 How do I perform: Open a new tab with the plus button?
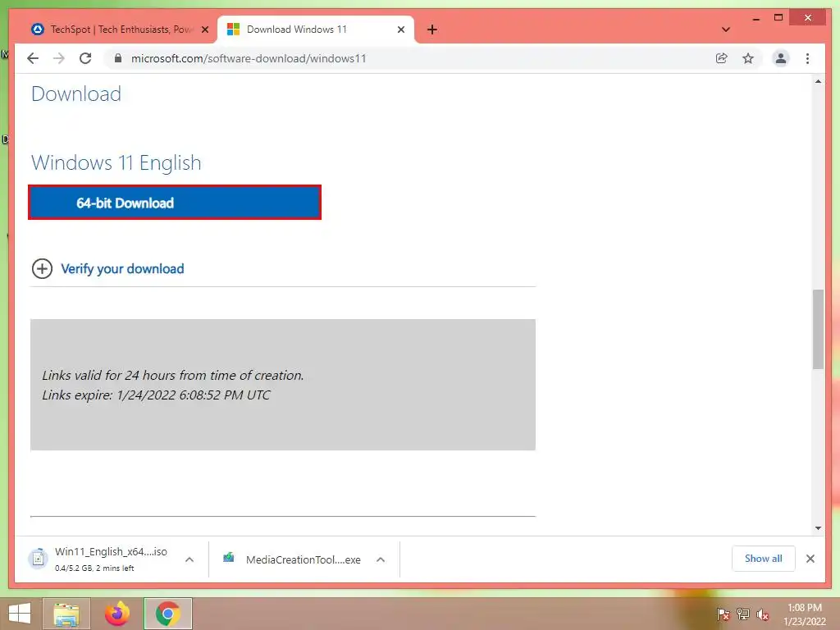[432, 30]
